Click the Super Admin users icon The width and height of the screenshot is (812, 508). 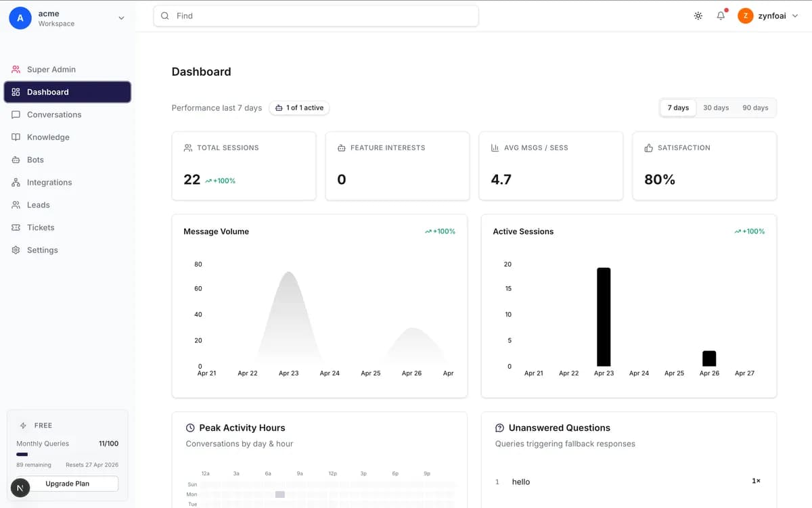pos(16,70)
